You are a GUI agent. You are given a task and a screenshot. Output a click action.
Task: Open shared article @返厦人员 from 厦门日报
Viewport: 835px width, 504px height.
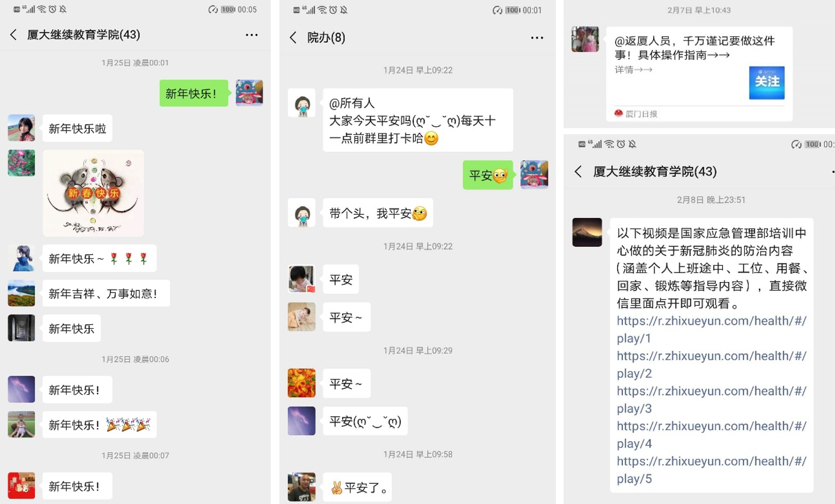[700, 74]
